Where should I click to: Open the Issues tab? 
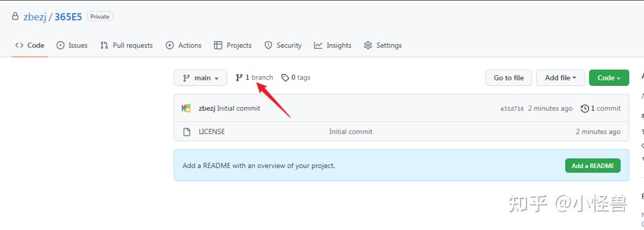click(72, 45)
